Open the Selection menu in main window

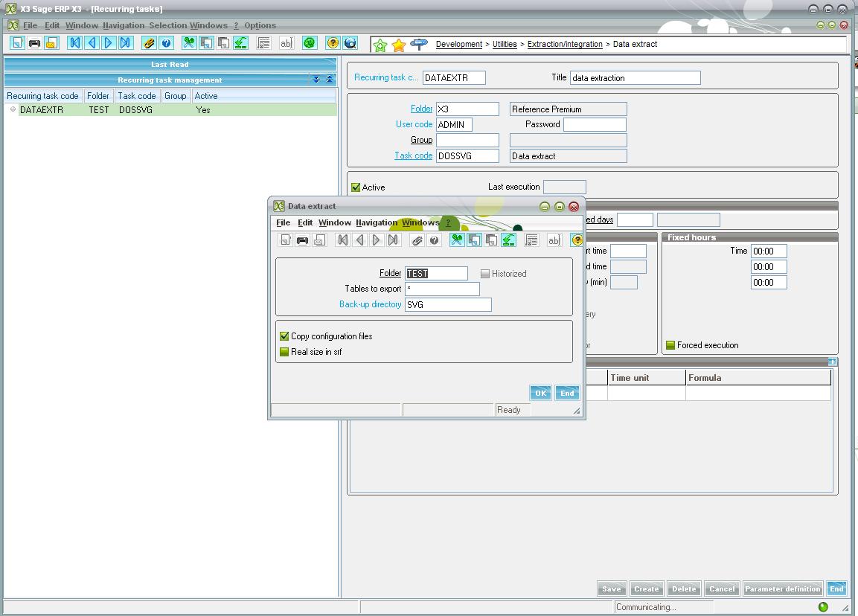(168, 25)
